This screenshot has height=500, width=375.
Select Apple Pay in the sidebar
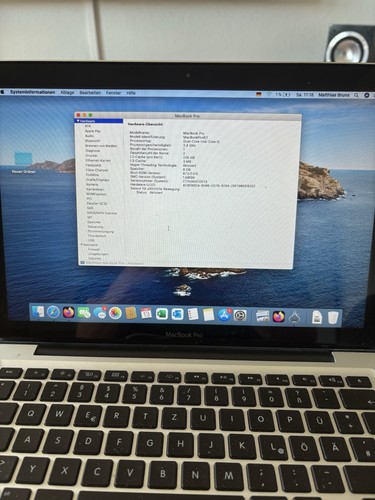(92, 131)
